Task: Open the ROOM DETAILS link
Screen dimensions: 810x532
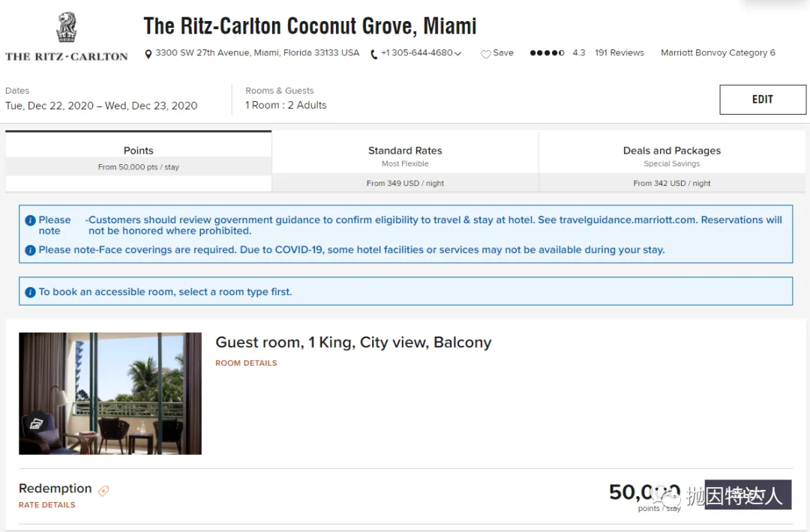Action: pos(246,363)
